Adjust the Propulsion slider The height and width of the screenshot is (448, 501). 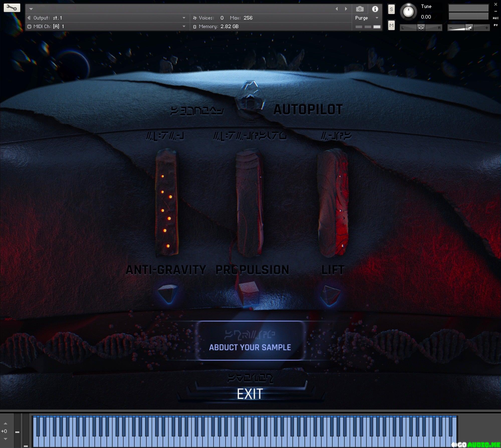[249, 203]
